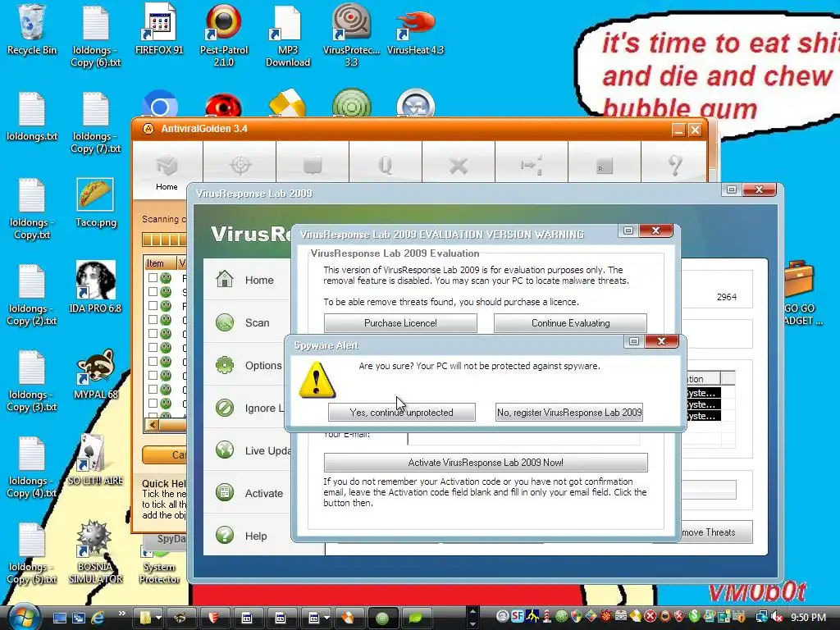Click into the Your E-mail input field

click(523, 439)
